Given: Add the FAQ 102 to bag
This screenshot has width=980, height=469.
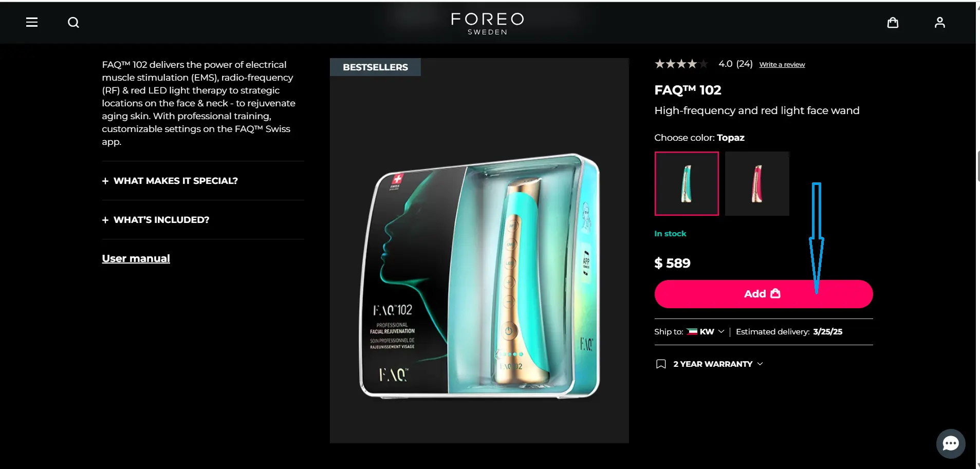Looking at the screenshot, I should 764,294.
